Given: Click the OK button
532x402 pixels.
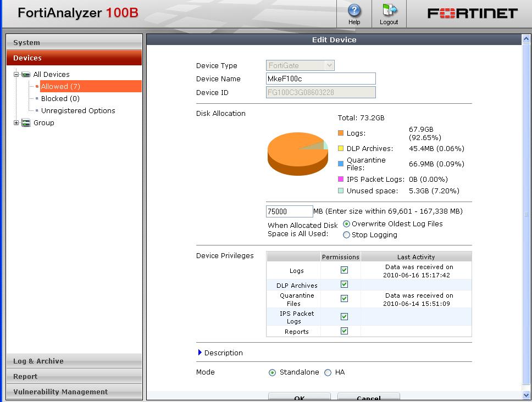Looking at the screenshot, I should coord(299,398).
